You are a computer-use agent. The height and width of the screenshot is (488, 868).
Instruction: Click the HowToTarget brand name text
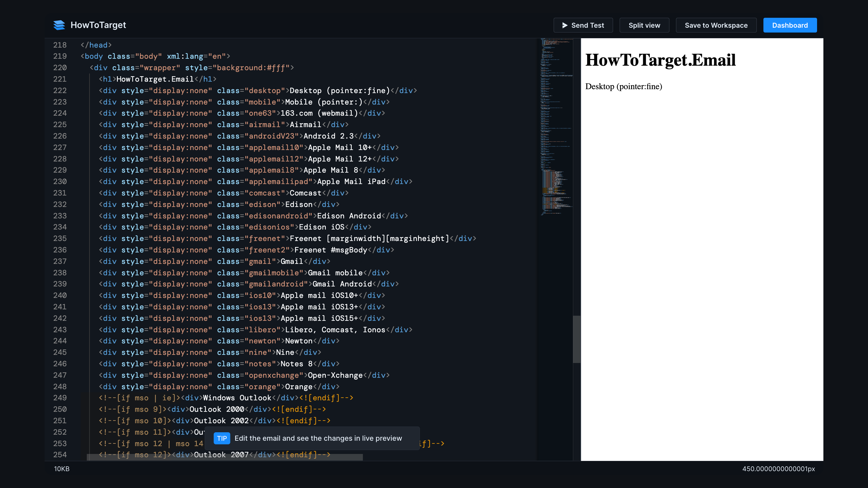98,25
